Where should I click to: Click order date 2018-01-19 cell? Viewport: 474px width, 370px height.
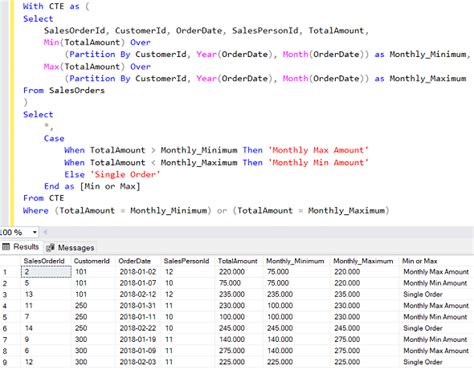pyautogui.click(x=138, y=340)
